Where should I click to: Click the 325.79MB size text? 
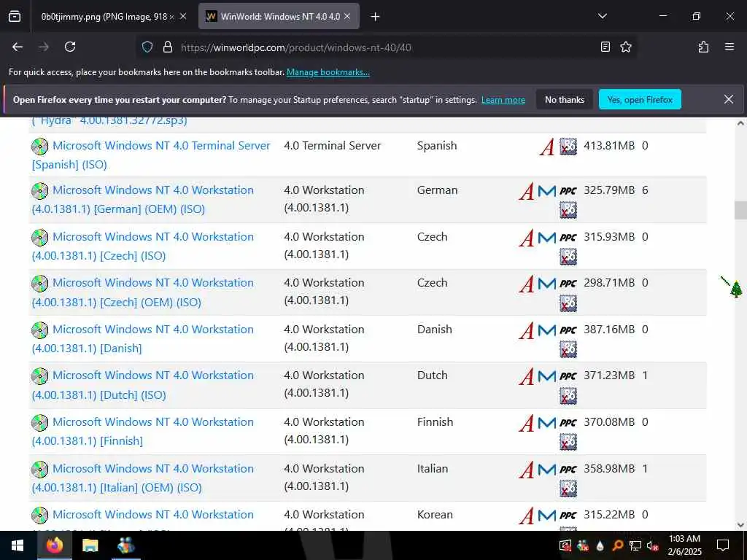(609, 190)
